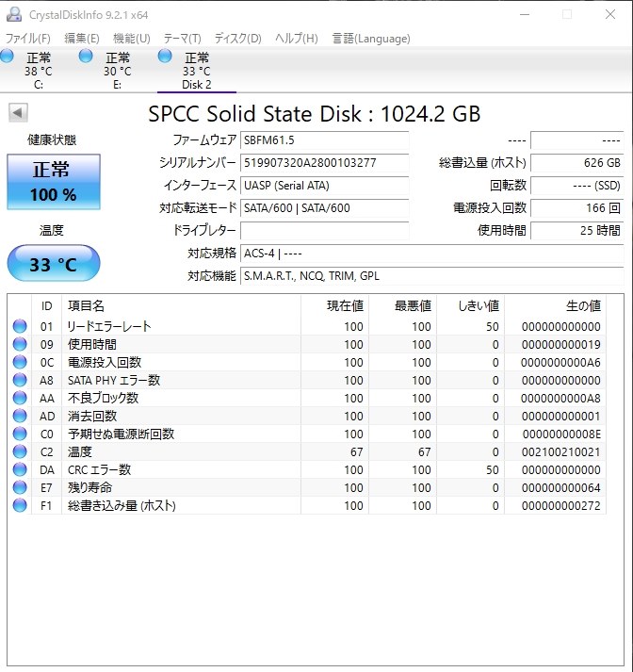This screenshot has width=633, height=672.
Task: Click the 33 °C temperature button
Action: click(x=54, y=263)
